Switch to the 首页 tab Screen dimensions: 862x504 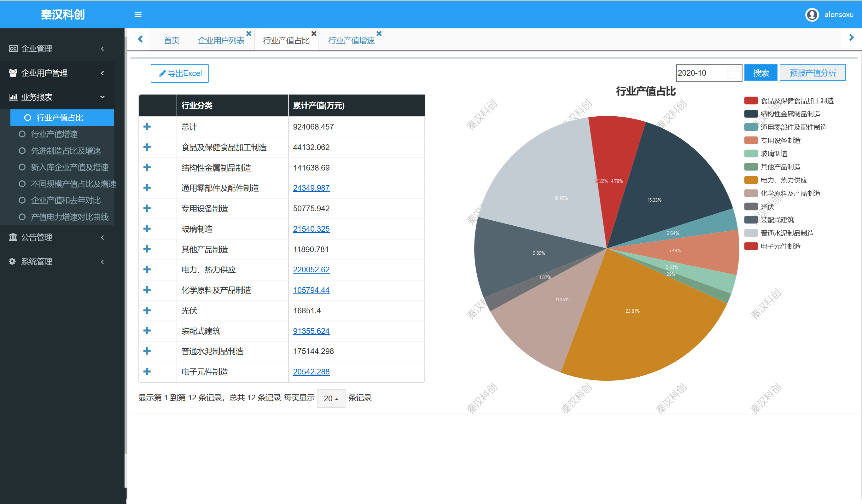point(172,40)
